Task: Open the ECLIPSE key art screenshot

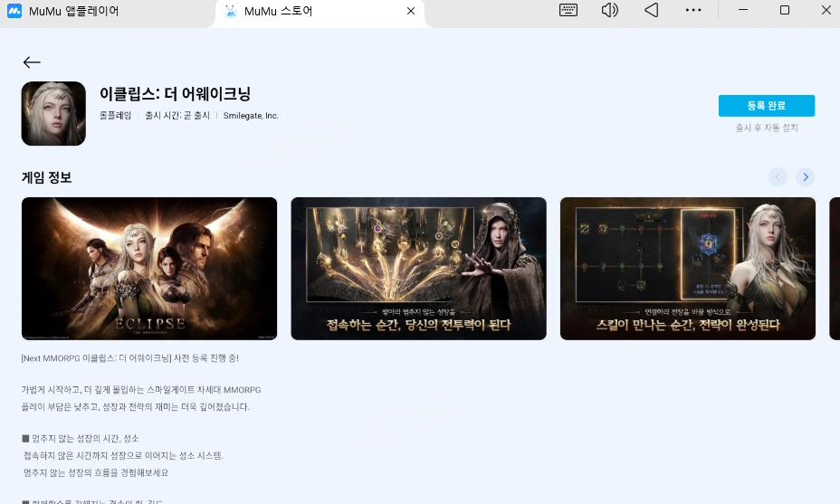Action: 149,269
